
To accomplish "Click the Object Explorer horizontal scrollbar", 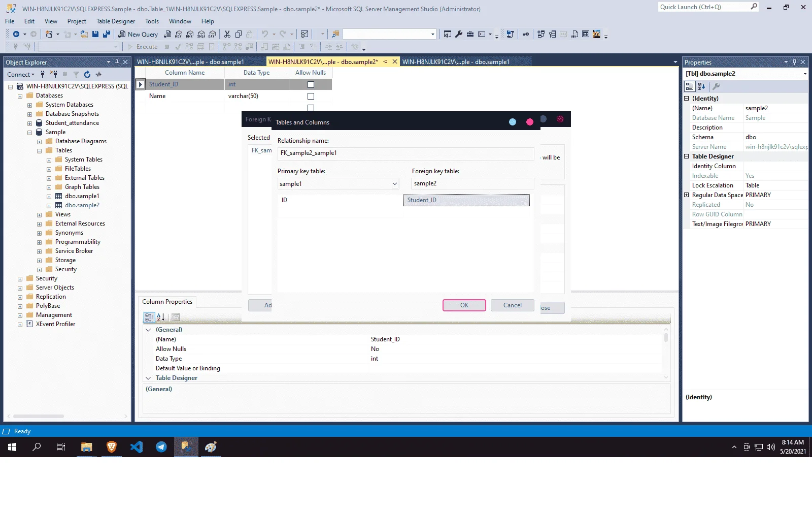I will coord(39,416).
